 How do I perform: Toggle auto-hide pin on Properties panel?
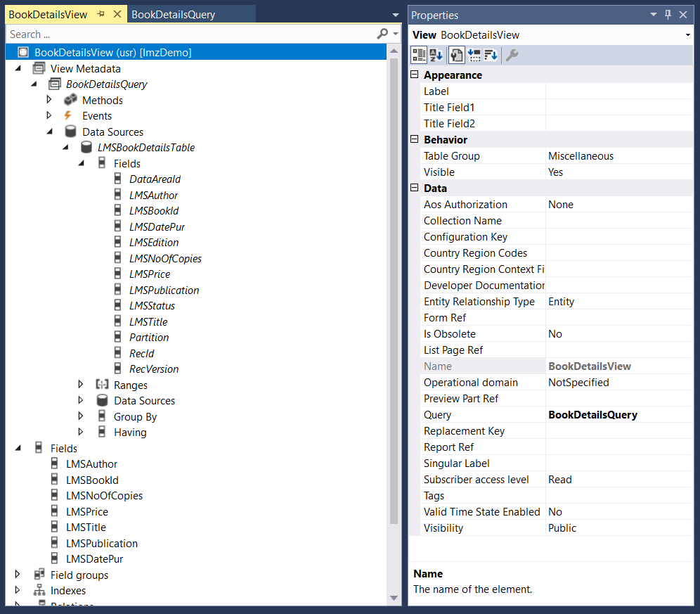pos(668,15)
